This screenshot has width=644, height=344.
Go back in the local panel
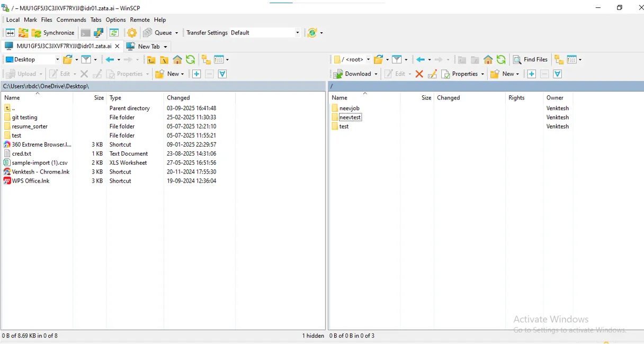[x=110, y=60]
